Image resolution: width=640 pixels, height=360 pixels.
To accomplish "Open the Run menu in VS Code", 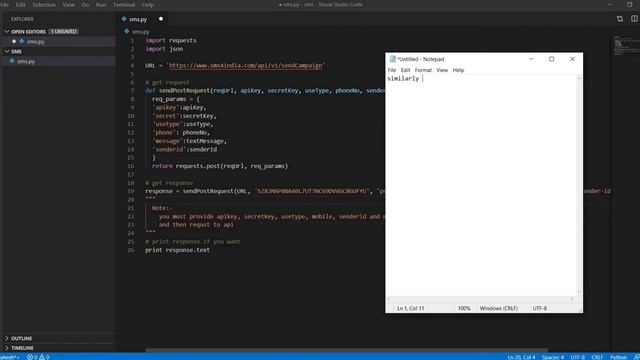I will (101, 5).
